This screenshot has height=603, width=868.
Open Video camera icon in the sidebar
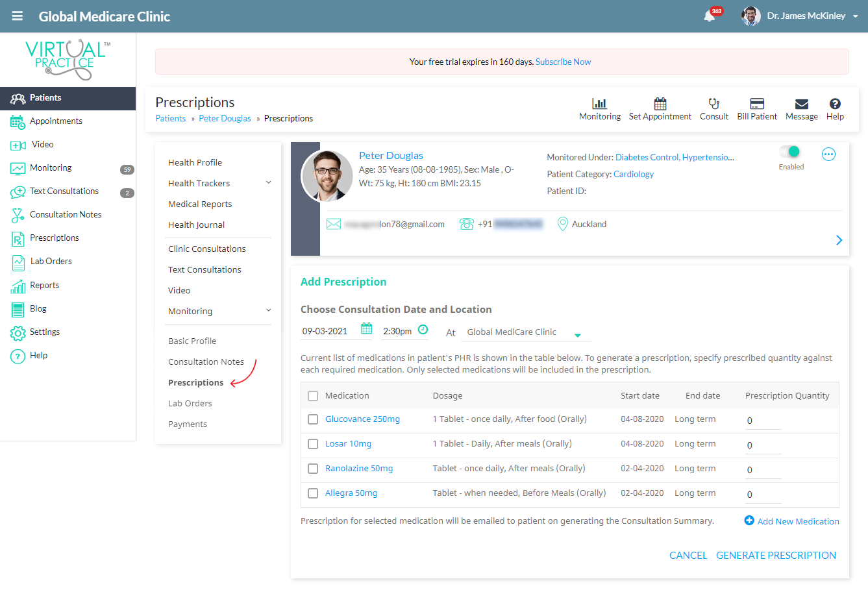point(18,145)
